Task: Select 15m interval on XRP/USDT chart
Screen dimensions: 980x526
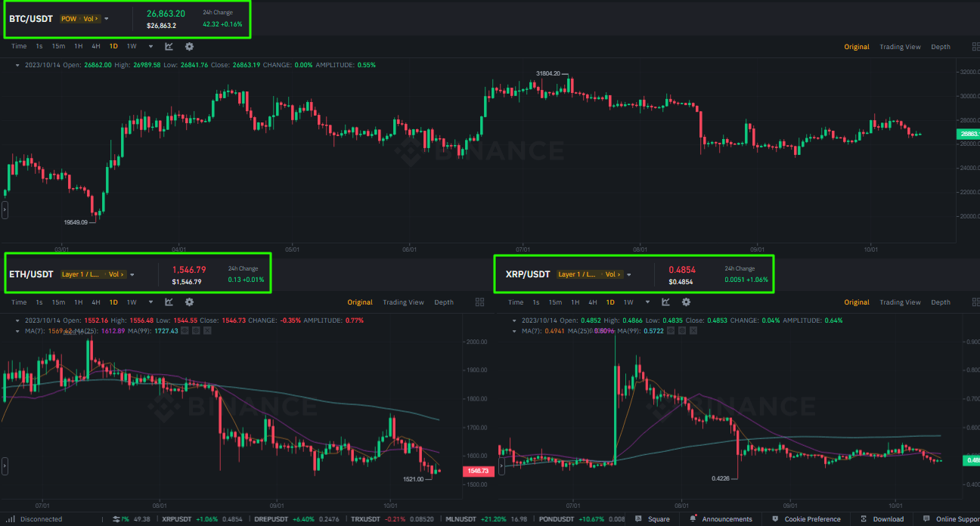Action: (x=555, y=302)
